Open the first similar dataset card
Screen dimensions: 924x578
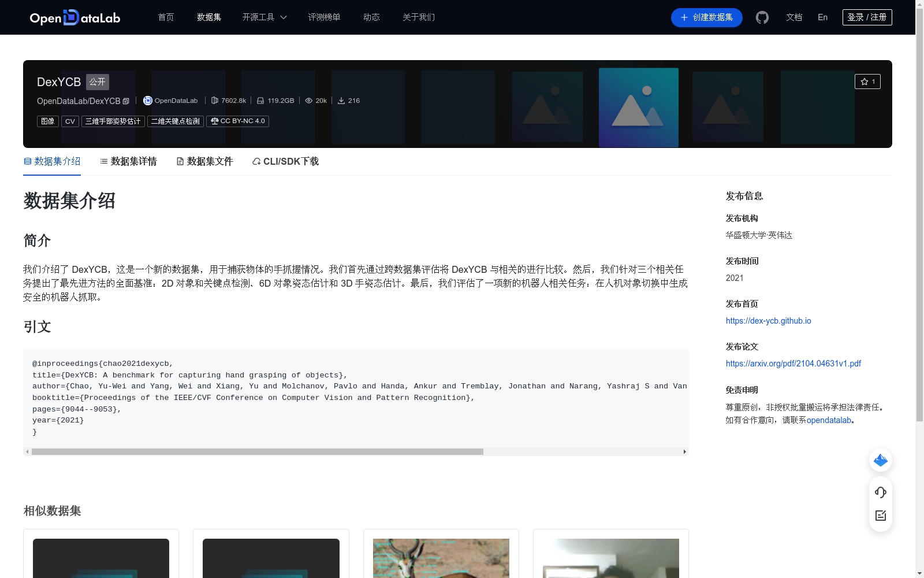tap(101, 554)
